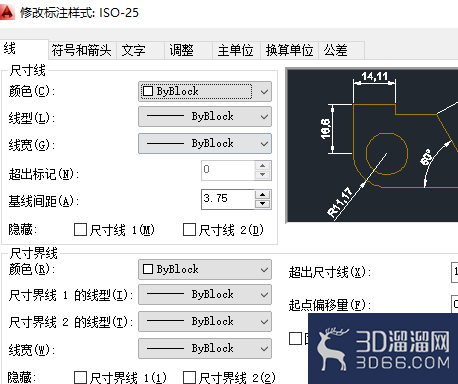Click the 线宽(G) label

point(32,145)
